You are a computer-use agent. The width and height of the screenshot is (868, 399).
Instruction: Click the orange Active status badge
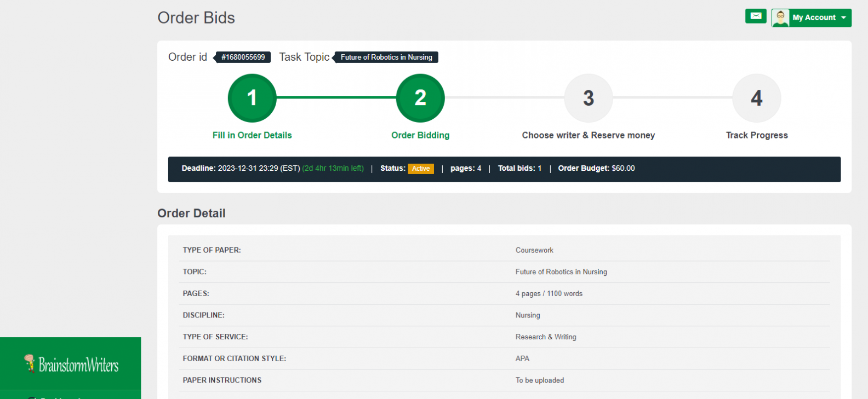[421, 169]
